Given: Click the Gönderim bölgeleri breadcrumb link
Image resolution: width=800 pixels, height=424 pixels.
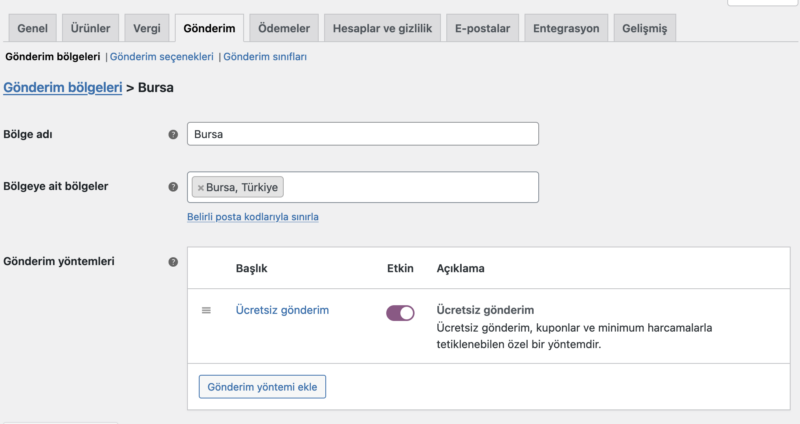Looking at the screenshot, I should tap(63, 88).
